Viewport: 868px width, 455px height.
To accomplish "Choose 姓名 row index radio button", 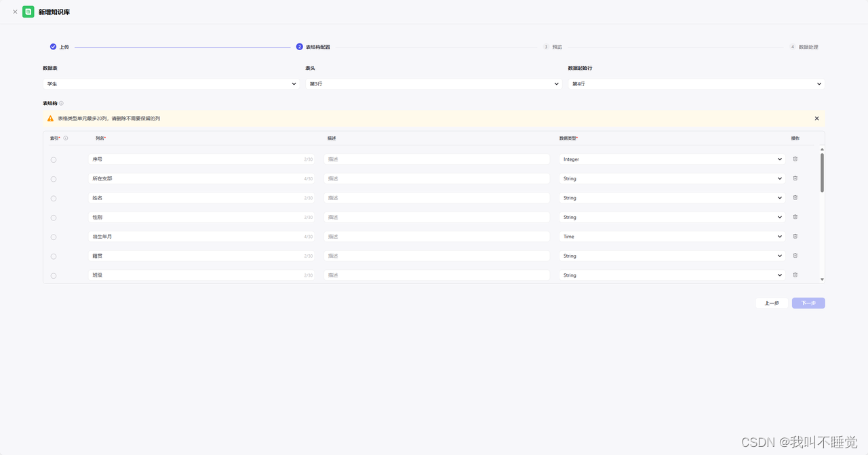I will 54,199.
